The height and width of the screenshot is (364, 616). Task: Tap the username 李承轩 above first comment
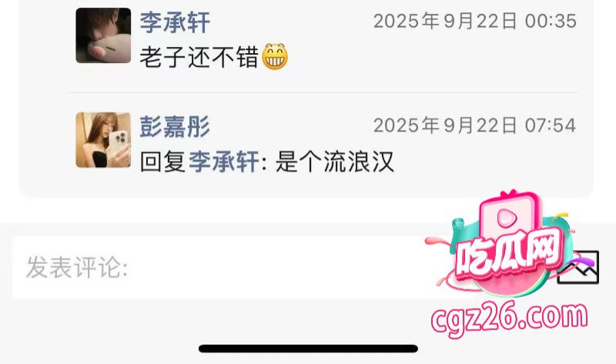pyautogui.click(x=176, y=22)
